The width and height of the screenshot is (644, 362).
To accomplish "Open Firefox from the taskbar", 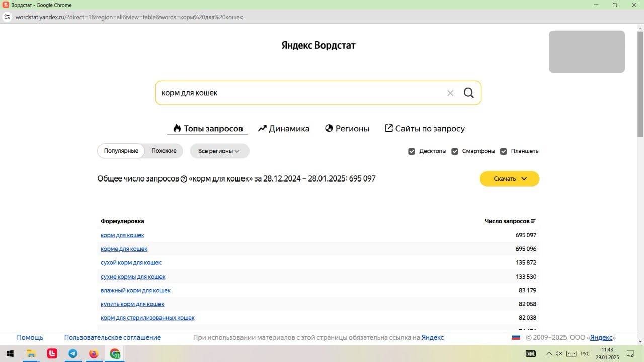I will point(94,354).
